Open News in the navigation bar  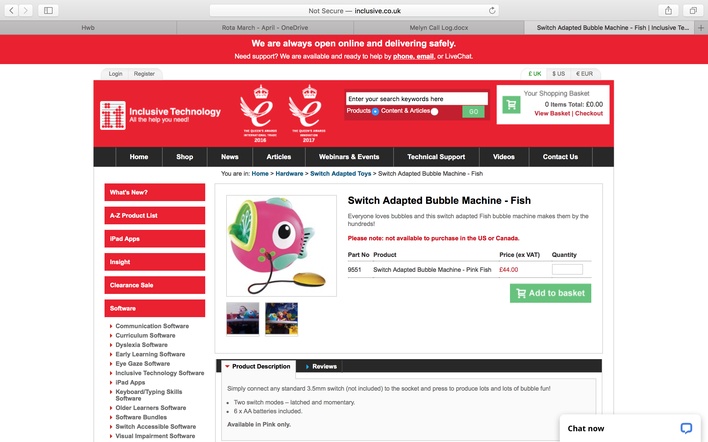pos(230,157)
